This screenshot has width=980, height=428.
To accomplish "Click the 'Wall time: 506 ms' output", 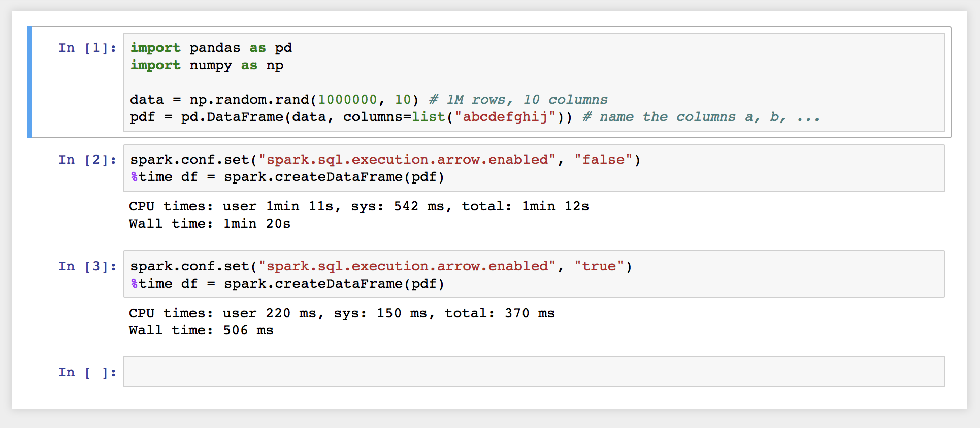I will (201, 330).
